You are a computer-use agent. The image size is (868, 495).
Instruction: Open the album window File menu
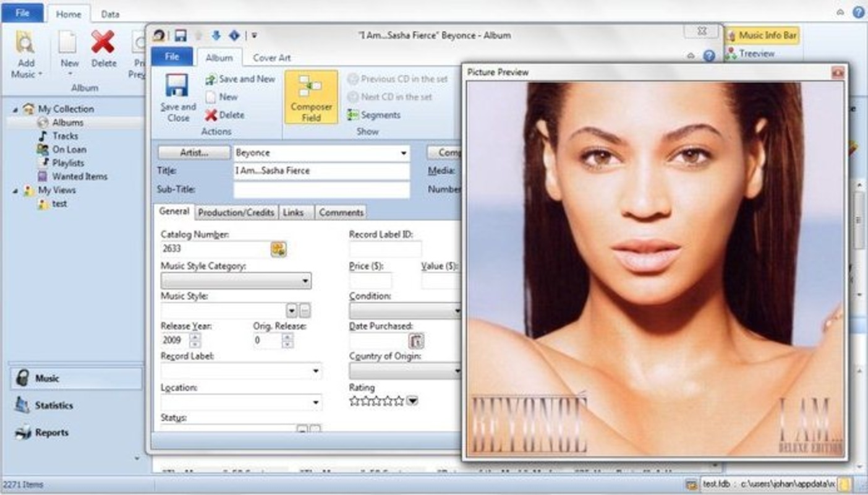tap(172, 56)
